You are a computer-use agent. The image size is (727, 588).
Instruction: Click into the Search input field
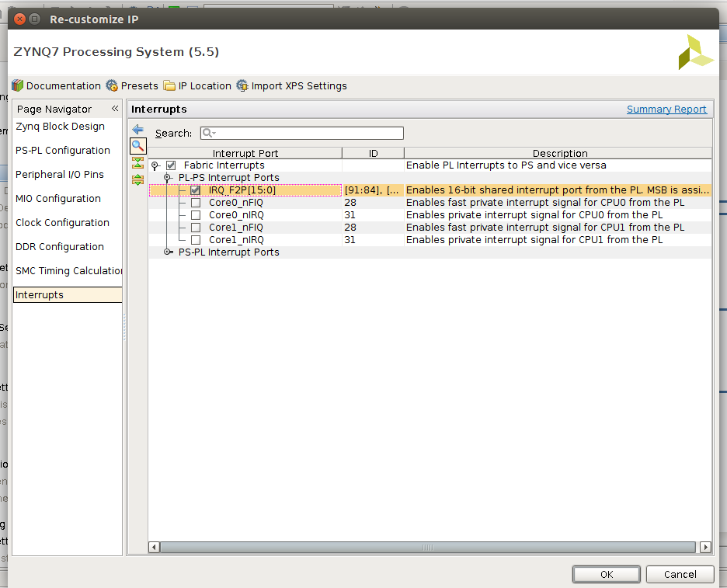[x=302, y=133]
